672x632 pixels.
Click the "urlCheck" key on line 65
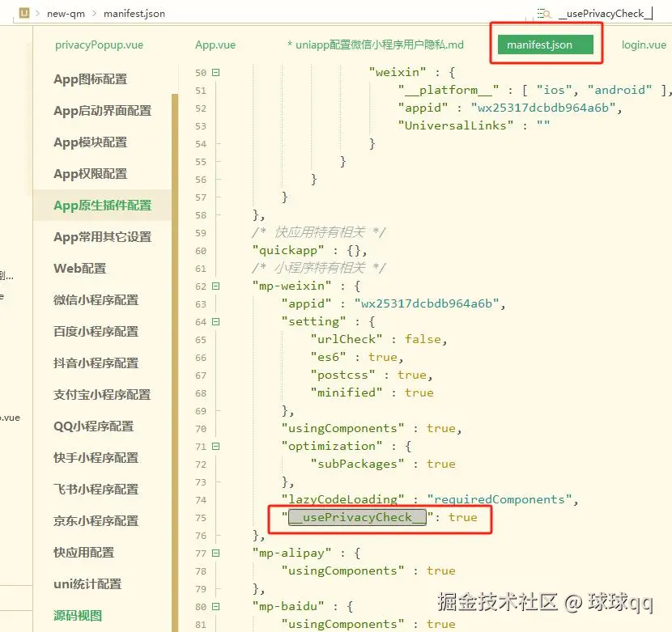[347, 339]
